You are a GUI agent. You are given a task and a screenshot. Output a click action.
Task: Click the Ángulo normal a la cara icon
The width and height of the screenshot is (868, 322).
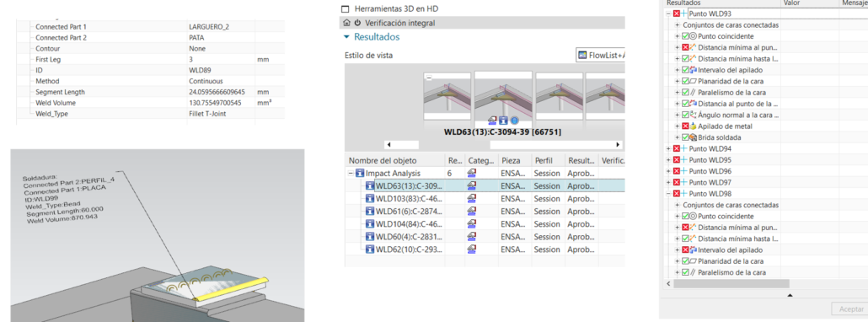pyautogui.click(x=693, y=115)
